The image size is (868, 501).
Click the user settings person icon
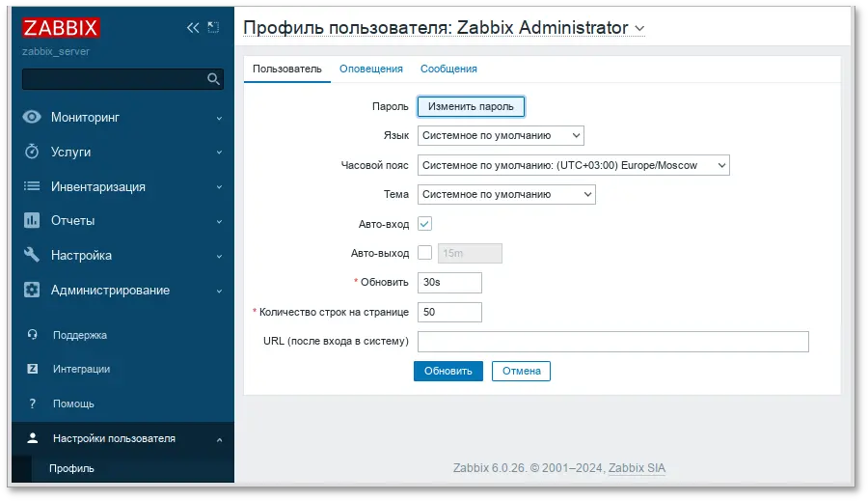tap(33, 438)
